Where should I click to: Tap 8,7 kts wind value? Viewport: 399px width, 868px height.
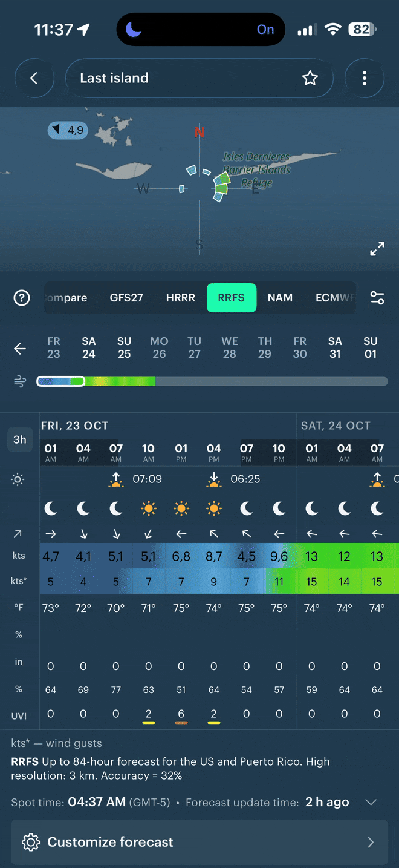[x=214, y=556]
